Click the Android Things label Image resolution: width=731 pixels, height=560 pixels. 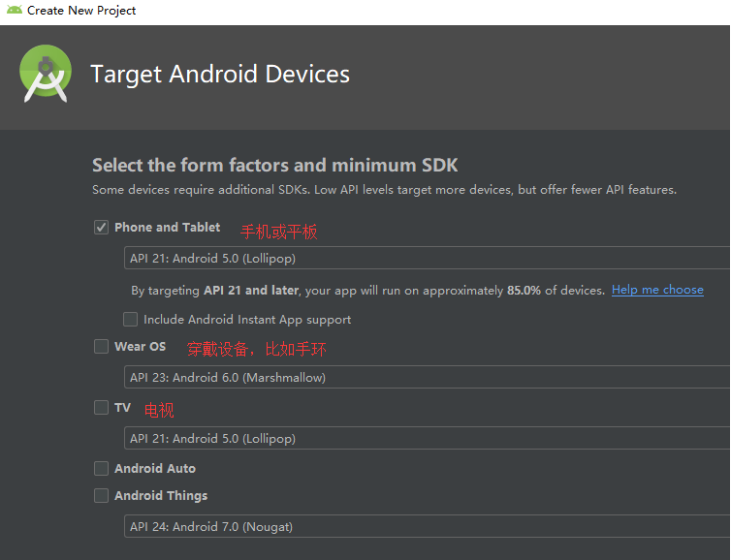pos(161,496)
